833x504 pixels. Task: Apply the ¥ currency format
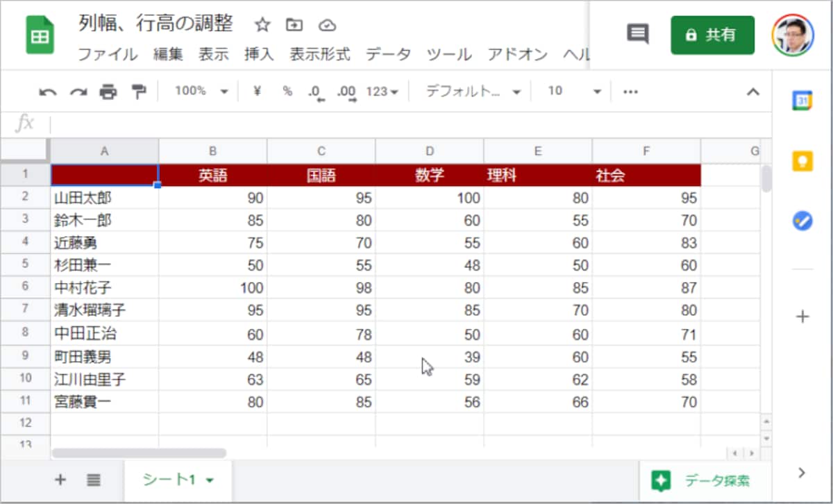tap(257, 91)
